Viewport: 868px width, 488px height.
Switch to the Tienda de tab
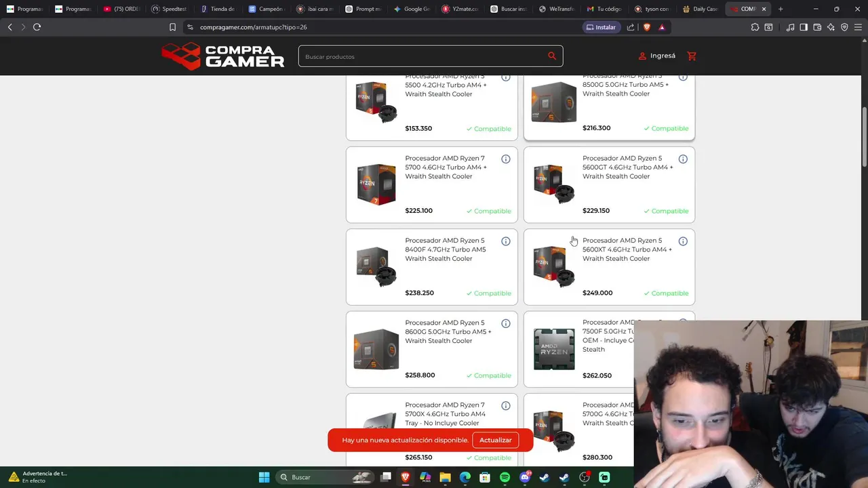point(218,9)
